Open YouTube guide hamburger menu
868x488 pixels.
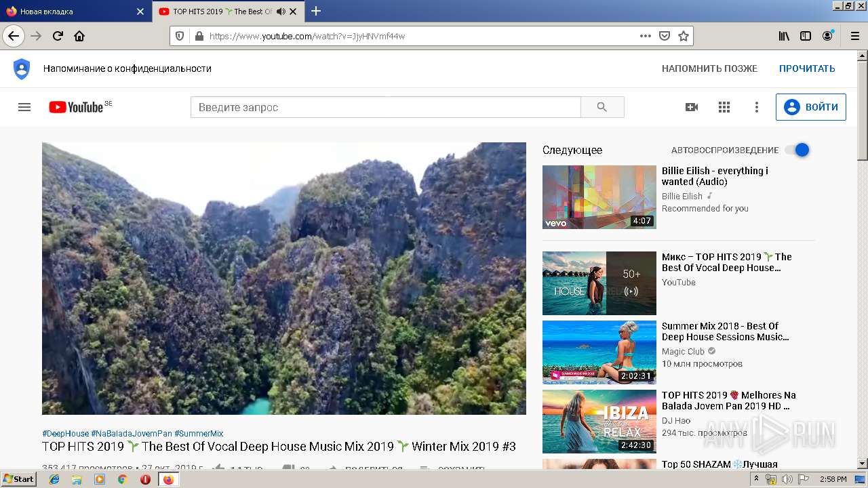[x=24, y=107]
